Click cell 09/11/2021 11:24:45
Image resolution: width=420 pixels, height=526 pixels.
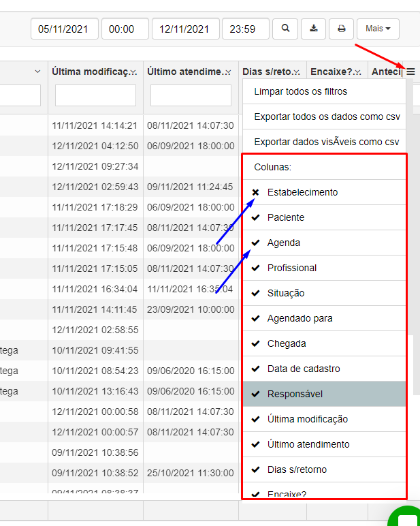[x=190, y=187]
